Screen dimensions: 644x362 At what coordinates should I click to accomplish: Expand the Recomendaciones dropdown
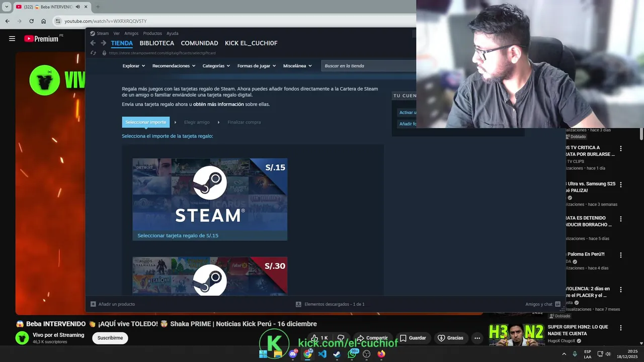click(174, 66)
